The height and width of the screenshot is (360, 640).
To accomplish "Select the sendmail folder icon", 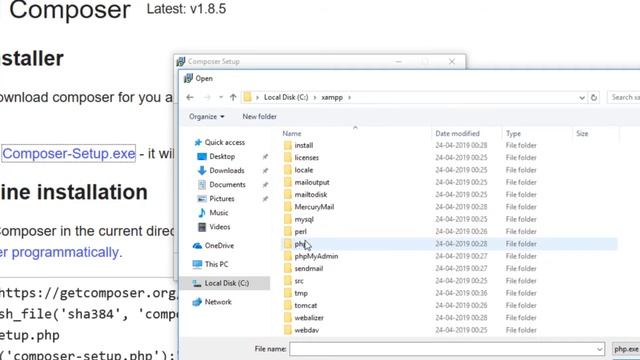I will 288,268.
